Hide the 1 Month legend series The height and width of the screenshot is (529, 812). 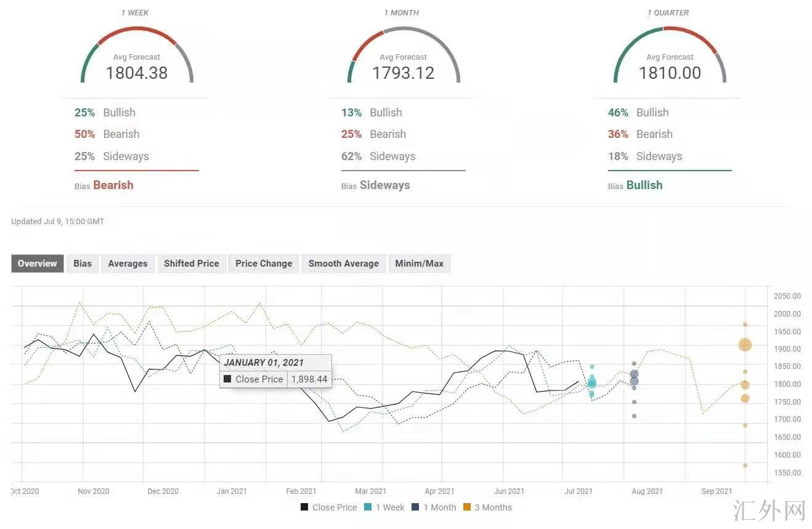point(434,507)
